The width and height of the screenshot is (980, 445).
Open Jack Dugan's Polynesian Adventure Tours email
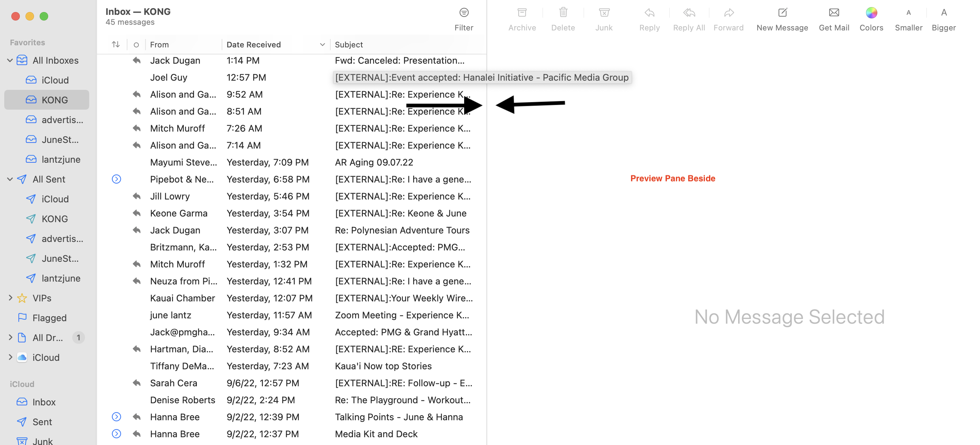coord(402,230)
